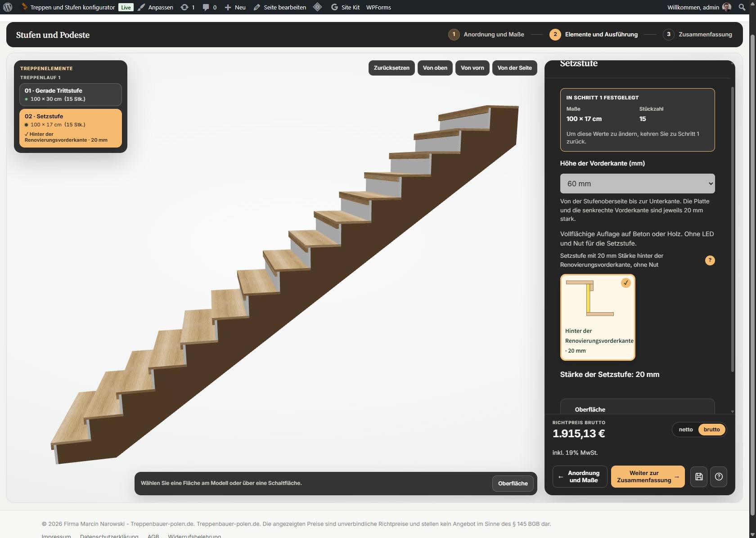Open the WordPress logo menu
Viewport: 756px width, 538px height.
click(x=8, y=7)
